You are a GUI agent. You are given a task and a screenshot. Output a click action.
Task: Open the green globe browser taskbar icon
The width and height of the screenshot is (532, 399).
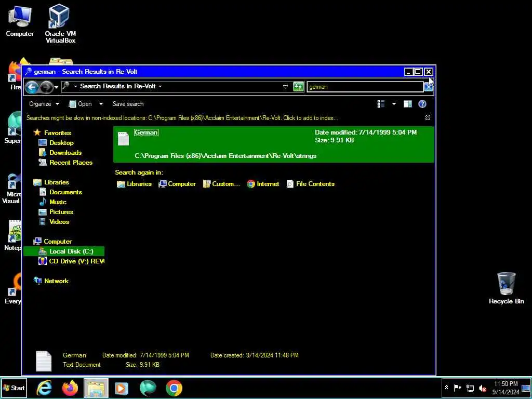click(x=148, y=388)
